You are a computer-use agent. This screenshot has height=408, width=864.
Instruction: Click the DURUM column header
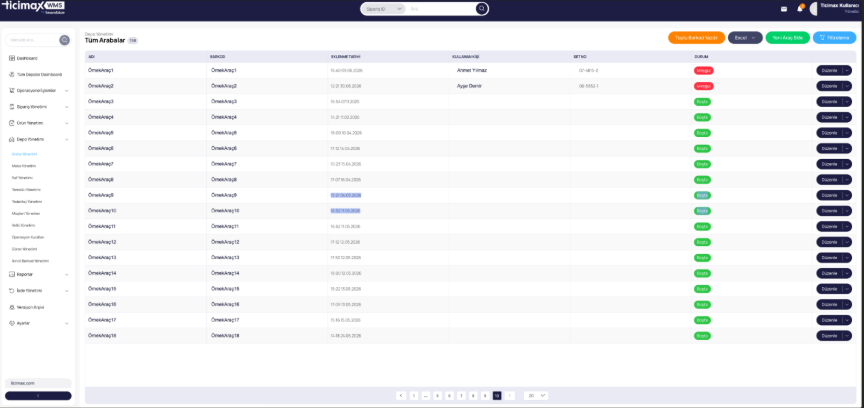coord(700,56)
